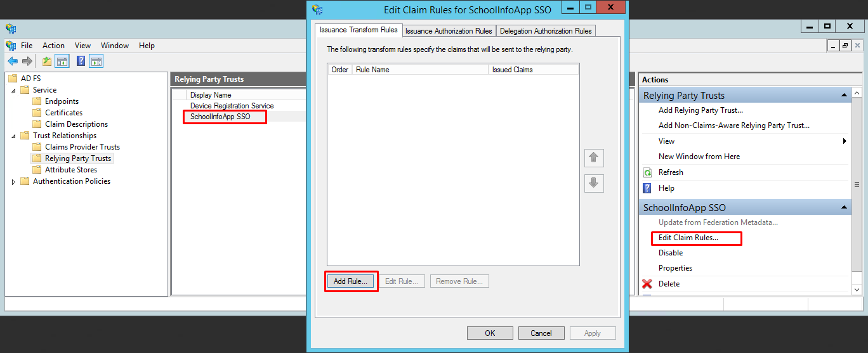
Task: Click the blue Help question-mark toolbar icon
Action: tap(81, 61)
